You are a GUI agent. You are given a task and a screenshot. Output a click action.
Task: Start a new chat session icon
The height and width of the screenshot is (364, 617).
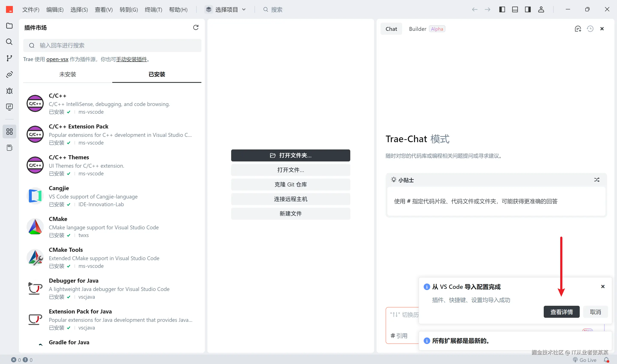[578, 29]
